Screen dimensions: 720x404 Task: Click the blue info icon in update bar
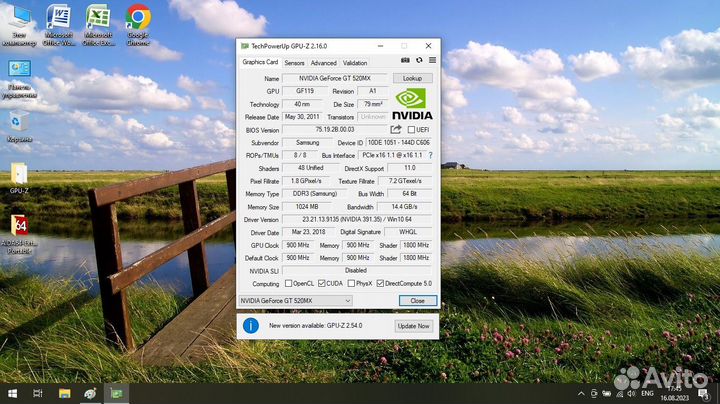coord(251,325)
